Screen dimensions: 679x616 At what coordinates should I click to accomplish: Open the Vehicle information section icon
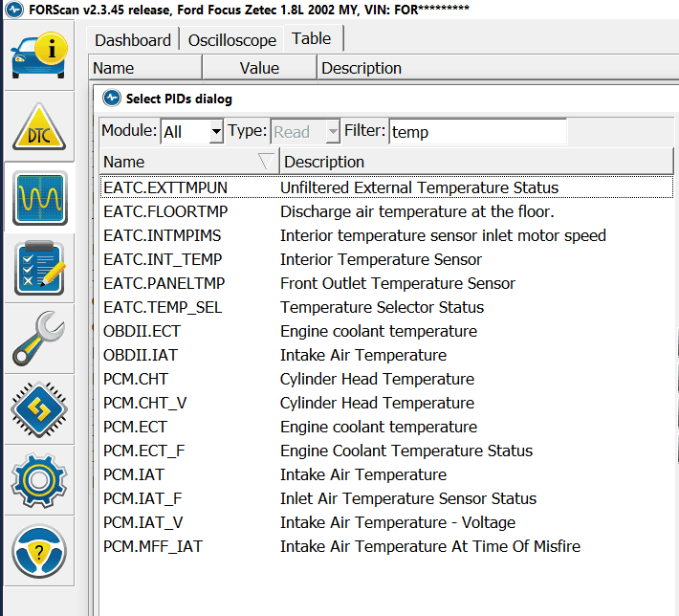pyautogui.click(x=39, y=55)
